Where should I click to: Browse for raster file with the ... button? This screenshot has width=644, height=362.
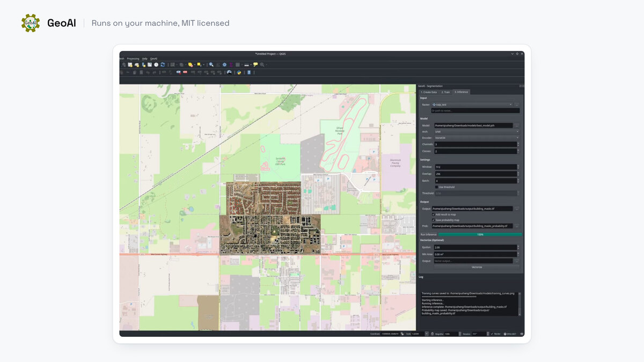click(x=517, y=105)
